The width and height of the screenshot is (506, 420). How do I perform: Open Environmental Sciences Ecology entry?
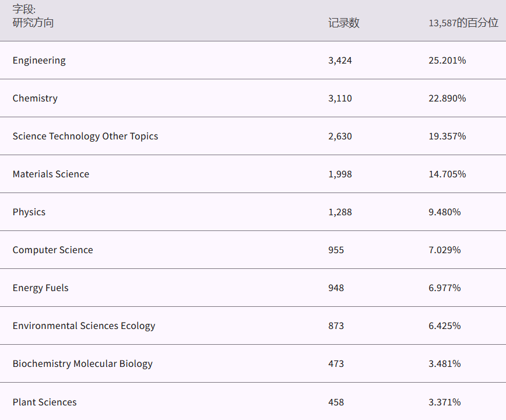(x=84, y=325)
